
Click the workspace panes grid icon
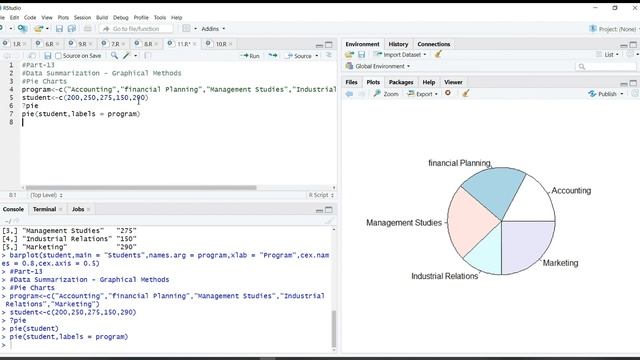click(x=186, y=29)
